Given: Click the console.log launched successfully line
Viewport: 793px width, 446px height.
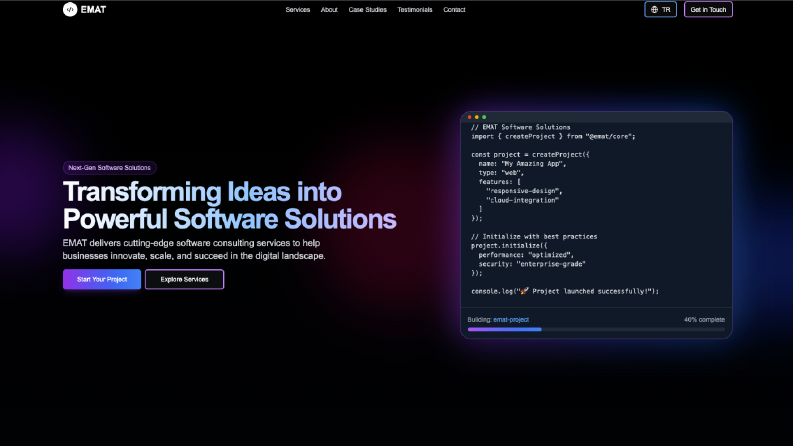Looking at the screenshot, I should [x=565, y=291].
